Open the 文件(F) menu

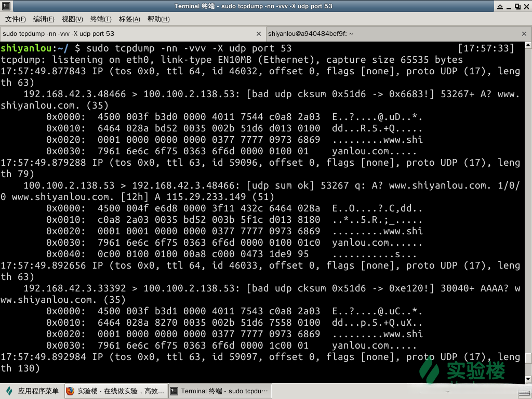click(15, 19)
